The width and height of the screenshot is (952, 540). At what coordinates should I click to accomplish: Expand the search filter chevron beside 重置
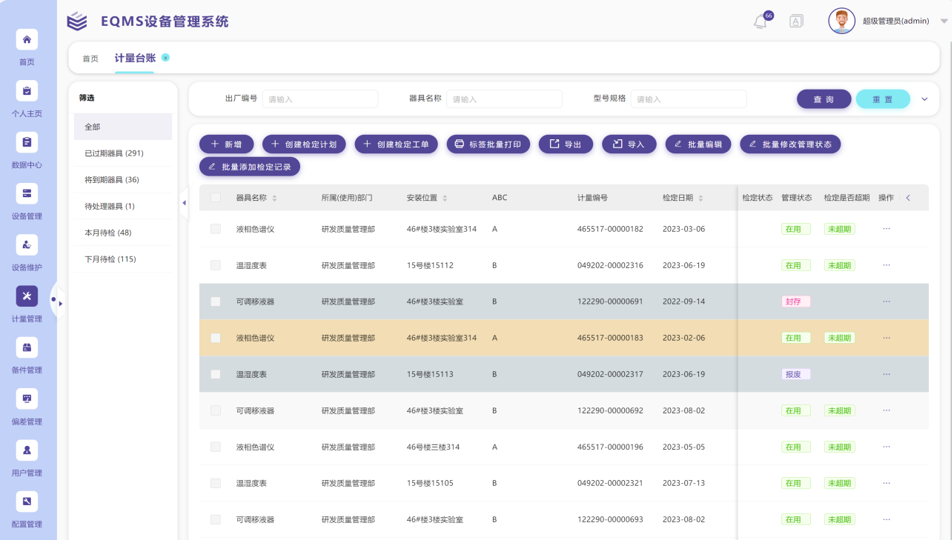coord(924,99)
